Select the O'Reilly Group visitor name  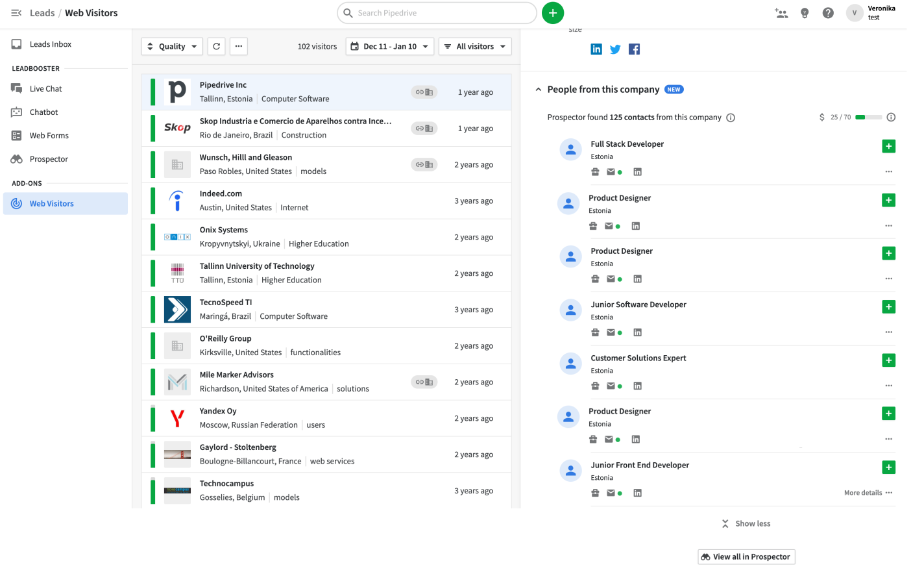(x=225, y=339)
